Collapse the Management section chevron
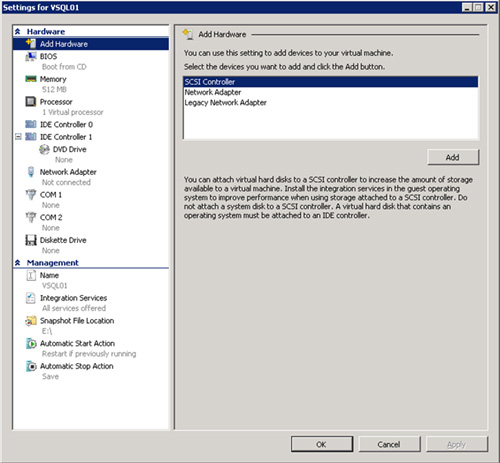Image resolution: width=500 pixels, height=463 pixels. point(18,263)
